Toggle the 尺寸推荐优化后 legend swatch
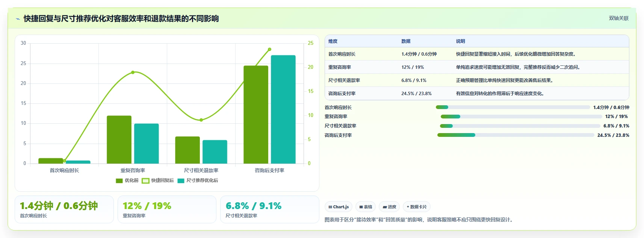 pyautogui.click(x=181, y=181)
